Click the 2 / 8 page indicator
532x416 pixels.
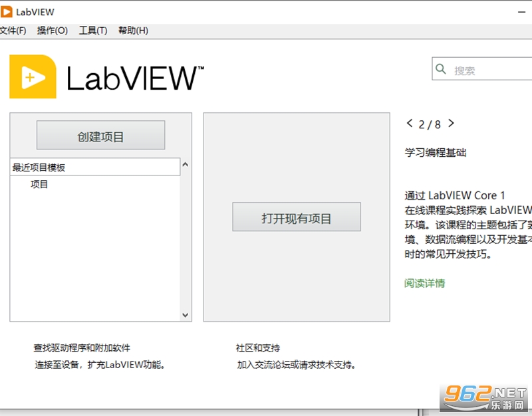click(x=430, y=124)
